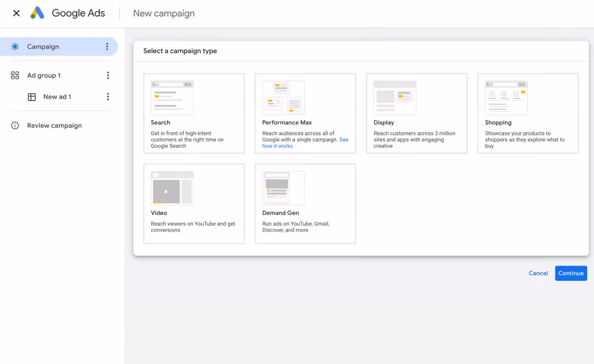Click the Display campaign illustration thumbnail
This screenshot has height=364, width=594.
pos(395,97)
